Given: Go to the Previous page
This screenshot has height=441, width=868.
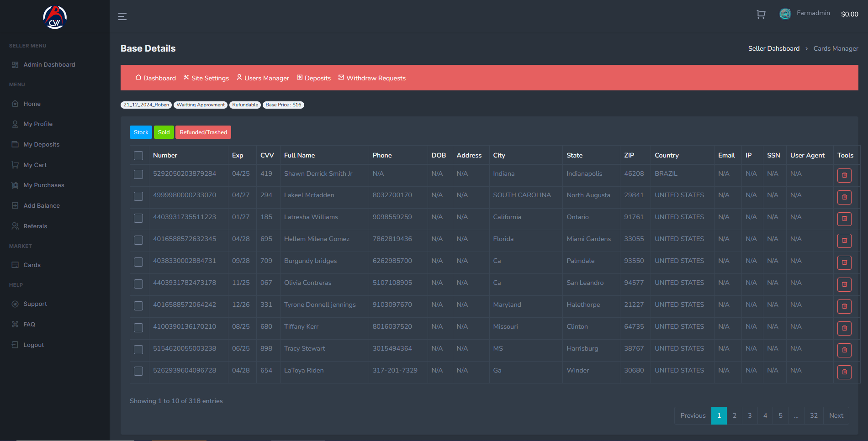Looking at the screenshot, I should 693,416.
